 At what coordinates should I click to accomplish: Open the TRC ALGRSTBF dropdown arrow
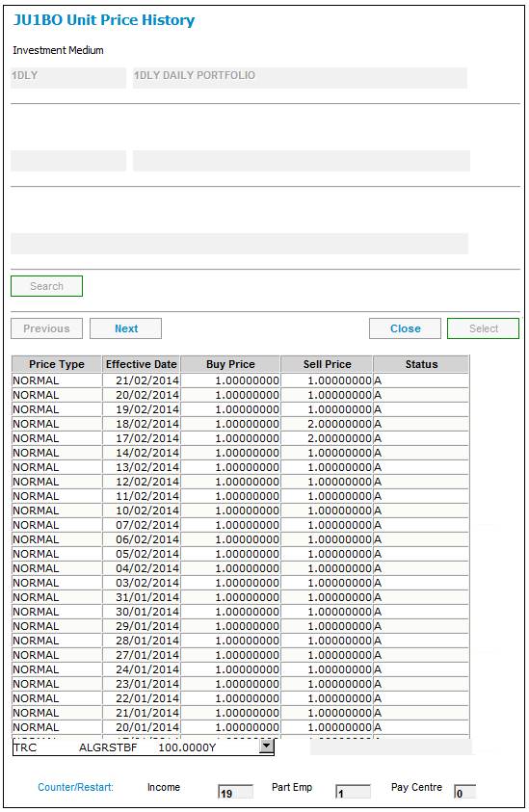[x=266, y=747]
